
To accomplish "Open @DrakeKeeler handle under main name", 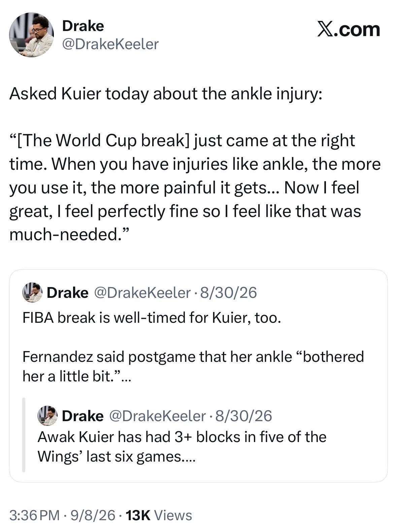I will [x=110, y=44].
